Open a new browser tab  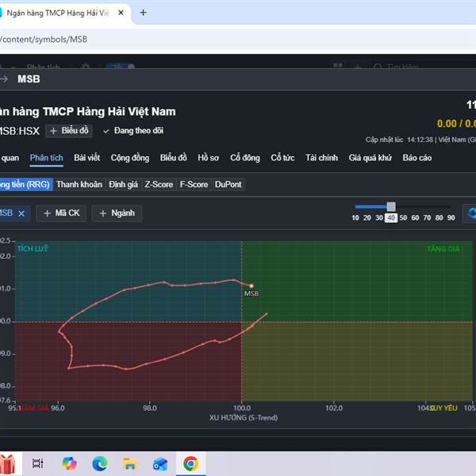pyautogui.click(x=143, y=13)
